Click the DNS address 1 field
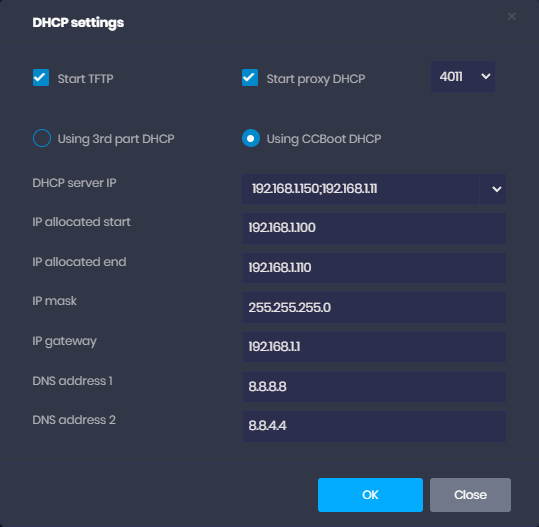539x527 pixels. pos(374,387)
